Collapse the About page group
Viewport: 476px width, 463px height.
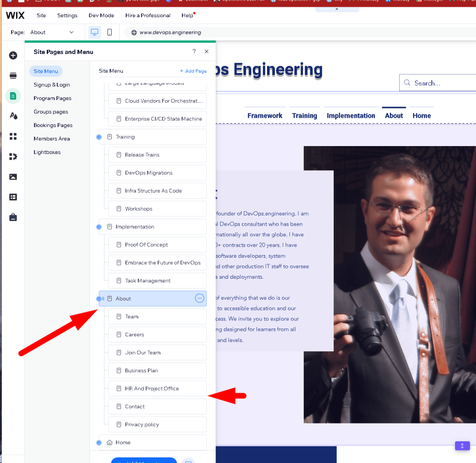coord(99,299)
